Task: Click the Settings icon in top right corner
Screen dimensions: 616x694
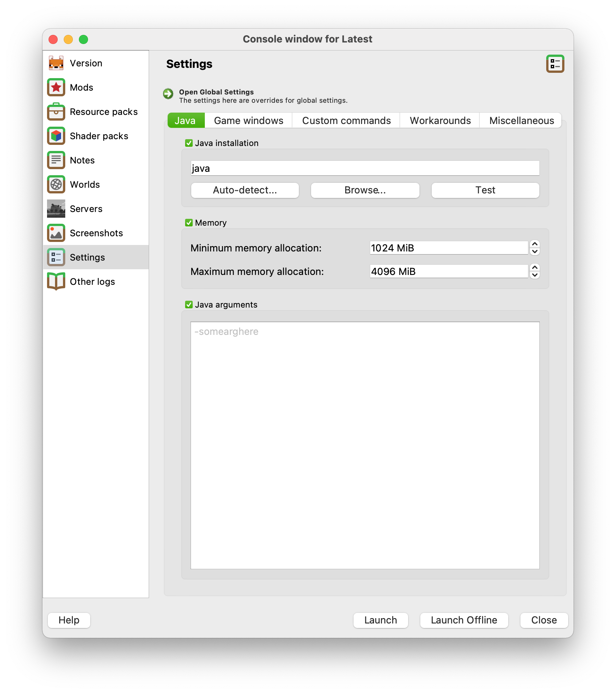Action: pos(555,64)
